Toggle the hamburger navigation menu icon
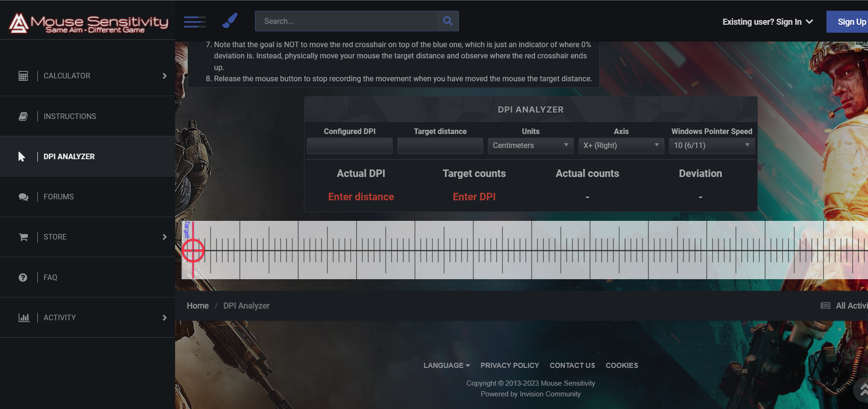The image size is (868, 409). (195, 21)
